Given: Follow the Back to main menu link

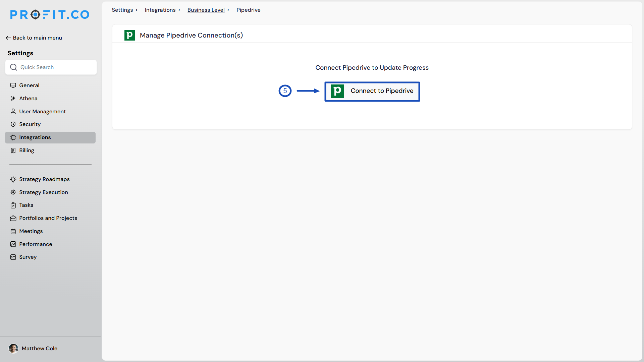Looking at the screenshot, I should pos(38,38).
